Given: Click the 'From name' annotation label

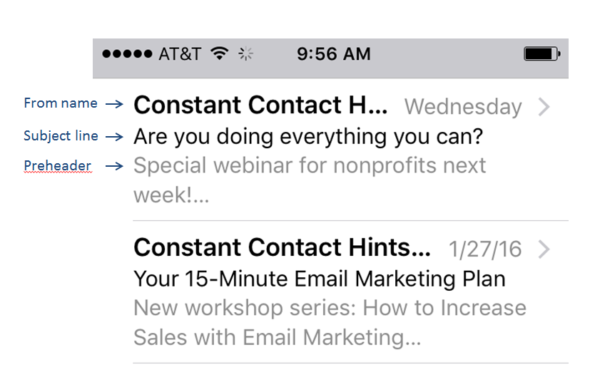Looking at the screenshot, I should pos(60,103).
